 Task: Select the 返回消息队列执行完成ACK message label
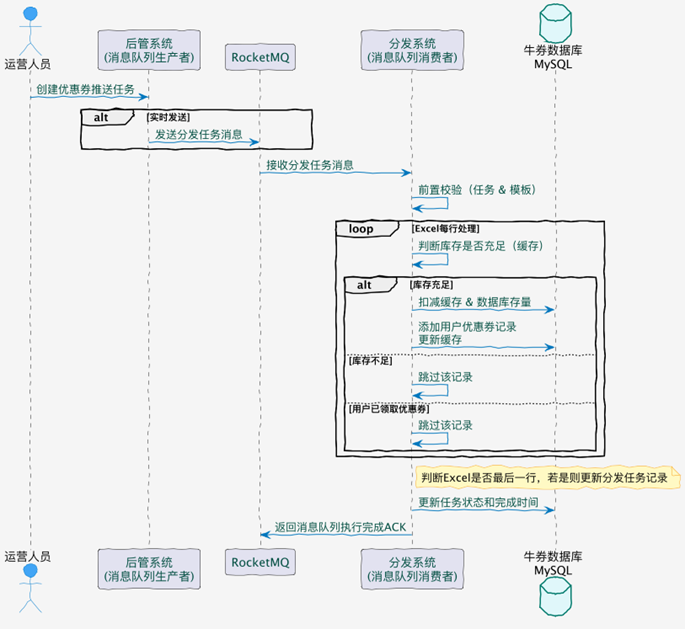tap(339, 527)
